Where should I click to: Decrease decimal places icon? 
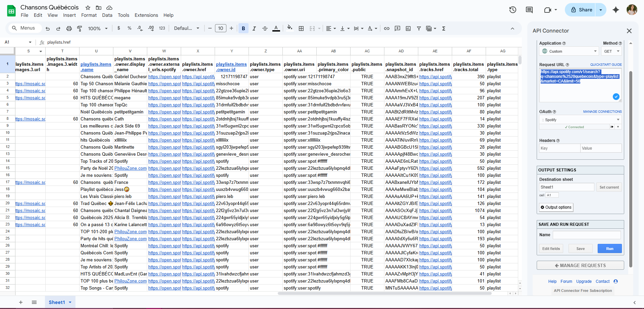point(140,28)
